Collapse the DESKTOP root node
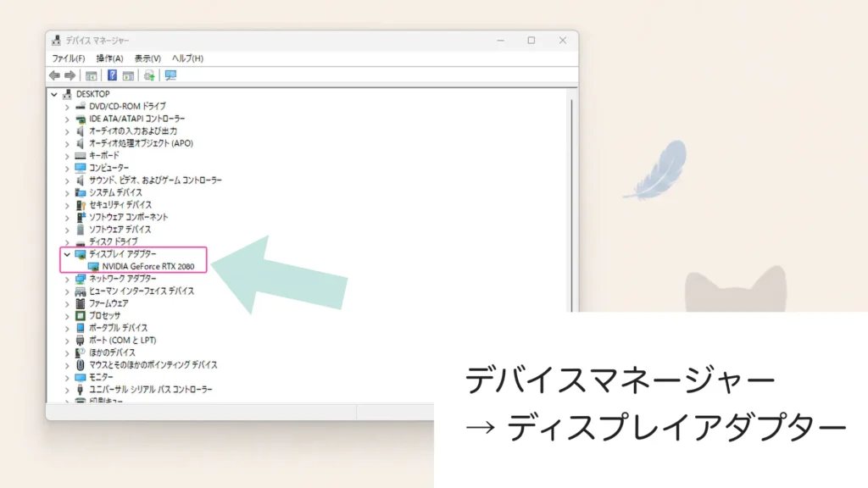 (x=54, y=94)
